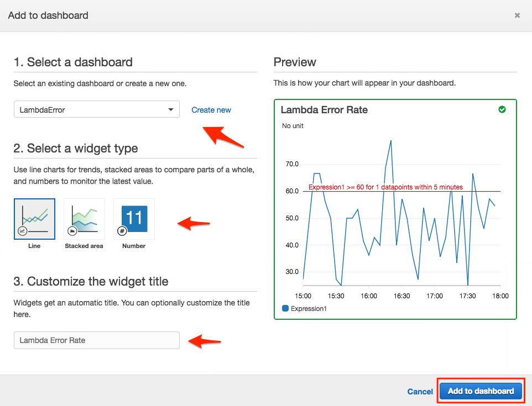
Task: Click the 16:30 time axis label
Action: click(x=401, y=296)
